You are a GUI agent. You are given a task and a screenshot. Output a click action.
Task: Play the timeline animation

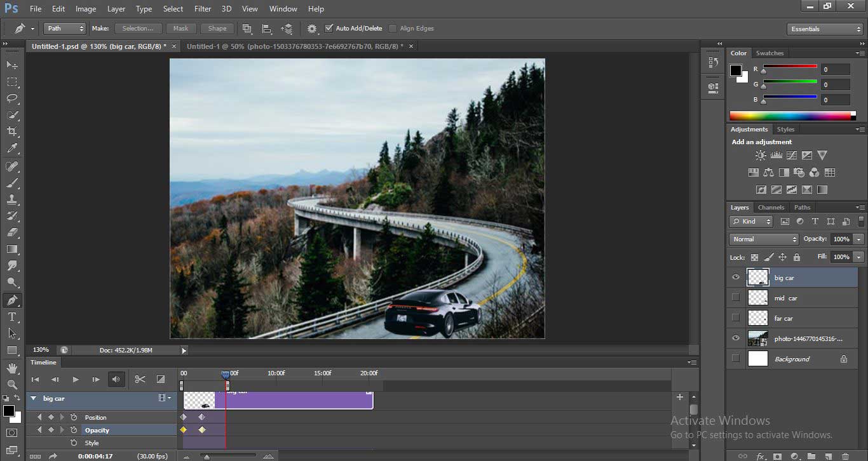[x=76, y=379]
